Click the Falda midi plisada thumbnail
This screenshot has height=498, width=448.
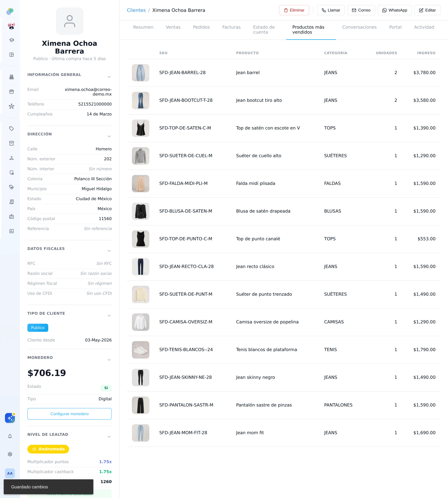[x=141, y=183]
